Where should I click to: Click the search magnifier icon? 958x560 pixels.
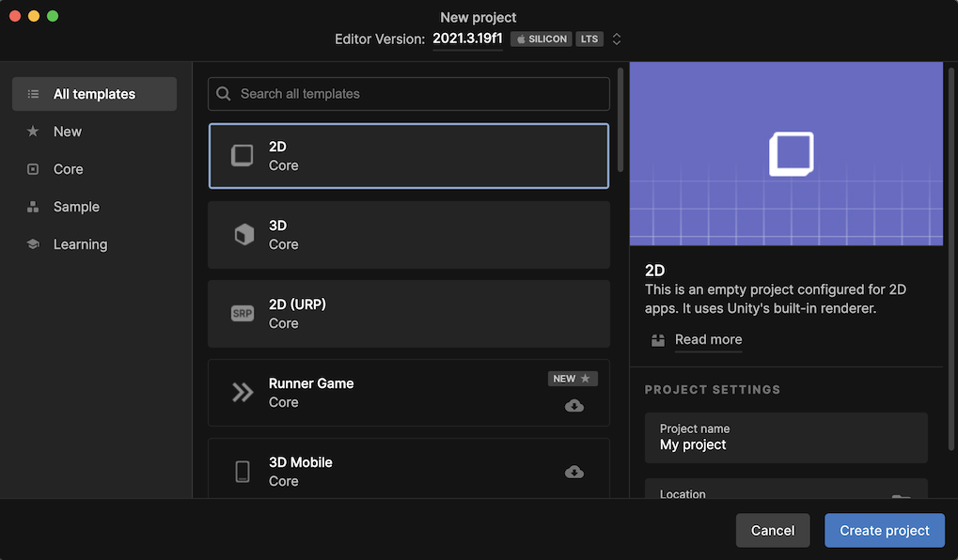point(224,94)
